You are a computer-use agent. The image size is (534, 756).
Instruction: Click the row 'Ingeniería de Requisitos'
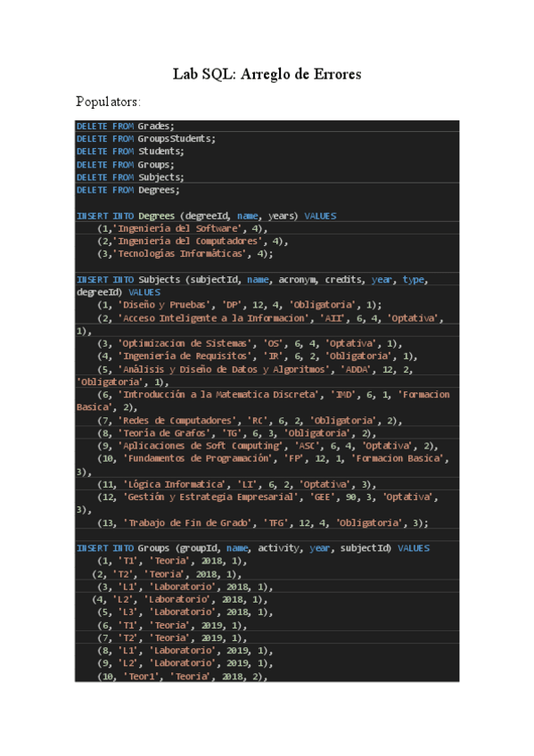tap(258, 357)
